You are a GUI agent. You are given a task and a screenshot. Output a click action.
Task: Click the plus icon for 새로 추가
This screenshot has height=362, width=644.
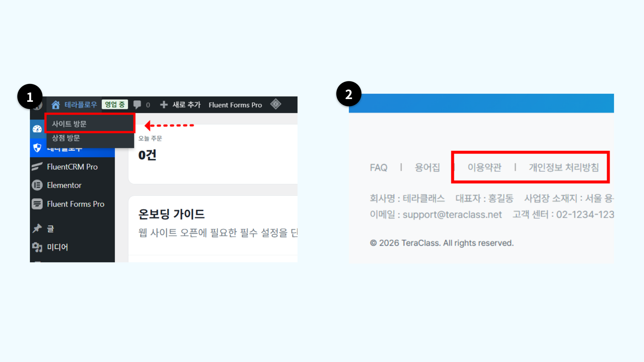[164, 105]
